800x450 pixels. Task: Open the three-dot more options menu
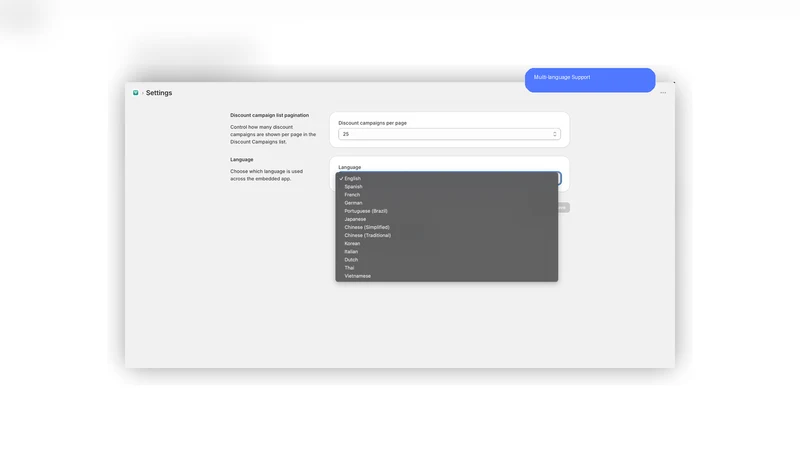coord(663,93)
